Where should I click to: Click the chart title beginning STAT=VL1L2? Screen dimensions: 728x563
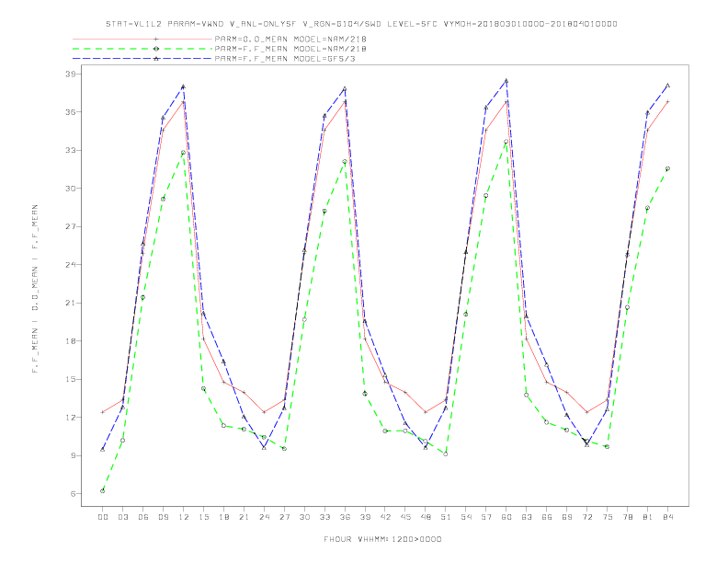pos(361,24)
